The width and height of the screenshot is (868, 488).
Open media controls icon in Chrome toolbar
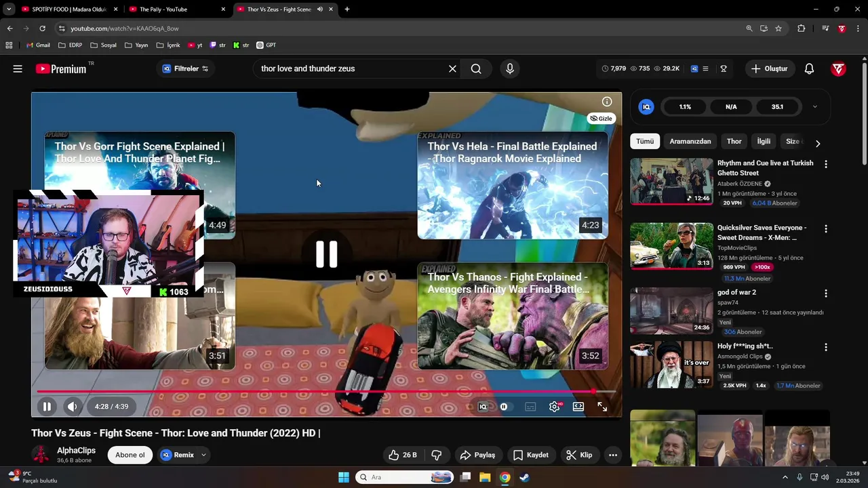click(825, 28)
